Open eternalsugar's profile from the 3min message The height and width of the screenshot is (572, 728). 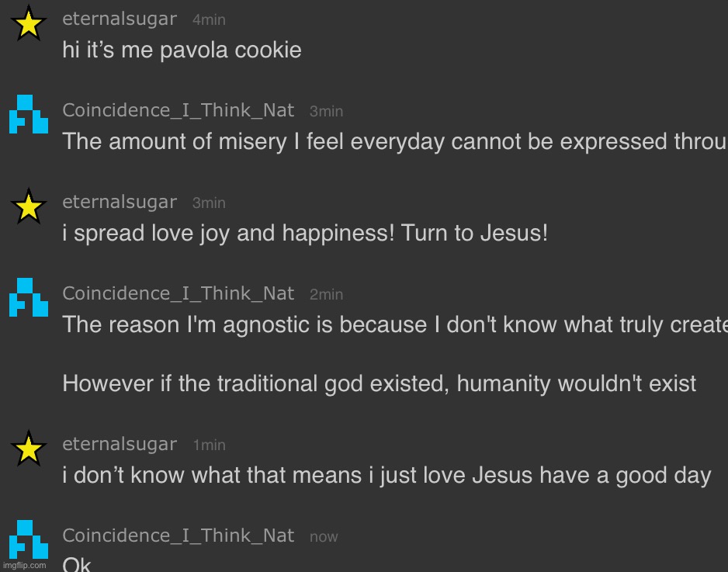[120, 202]
